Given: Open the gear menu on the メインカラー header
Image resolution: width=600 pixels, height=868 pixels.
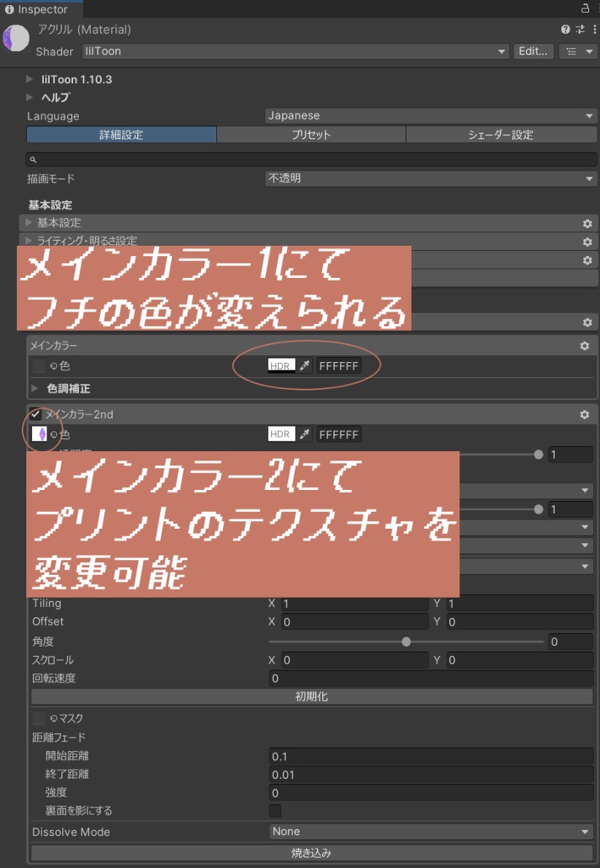Looking at the screenshot, I should [x=585, y=346].
